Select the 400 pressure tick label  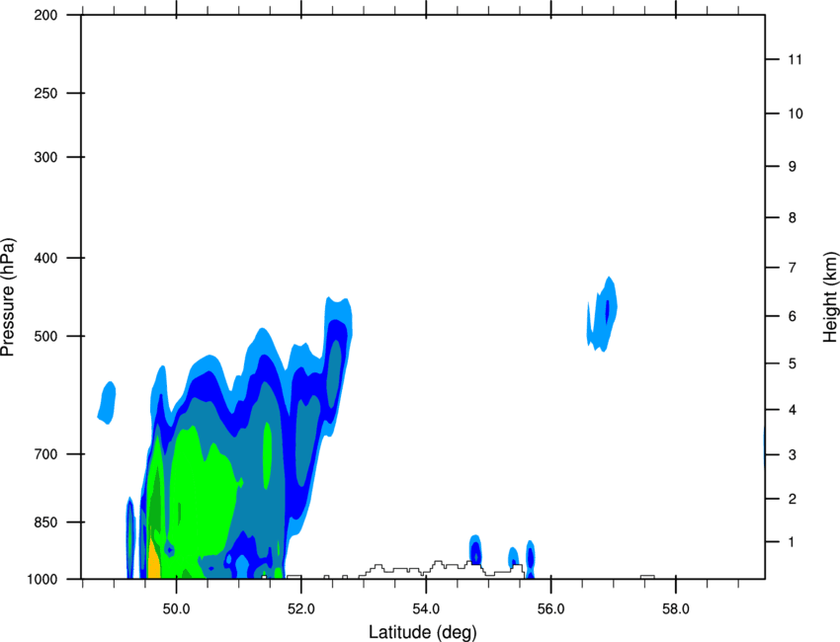pos(45,258)
